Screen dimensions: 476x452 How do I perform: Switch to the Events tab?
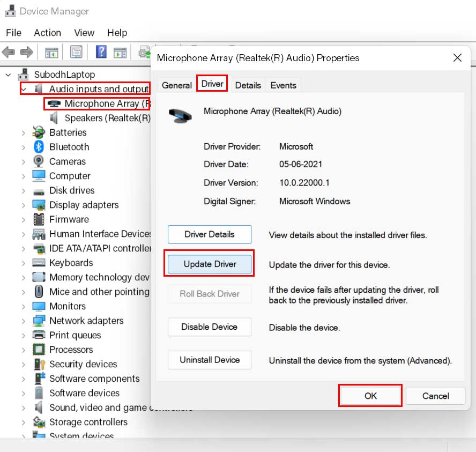pos(283,85)
